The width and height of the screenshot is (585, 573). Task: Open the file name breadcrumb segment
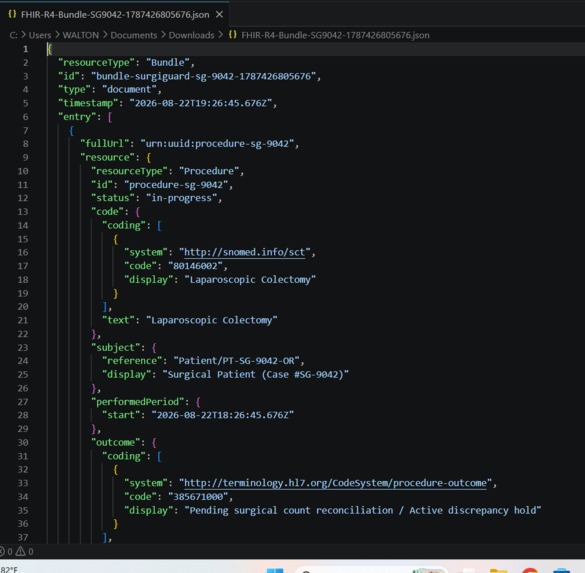click(x=335, y=35)
